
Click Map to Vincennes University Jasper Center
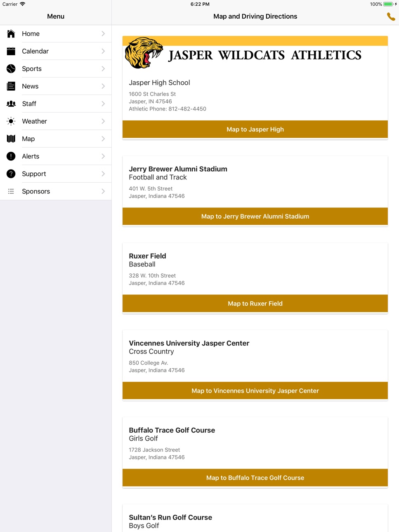(255, 391)
